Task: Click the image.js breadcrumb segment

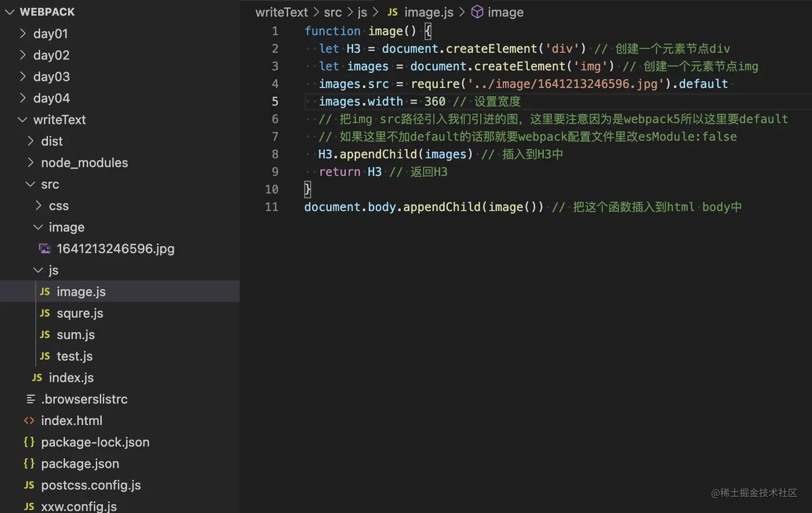Action: point(429,12)
